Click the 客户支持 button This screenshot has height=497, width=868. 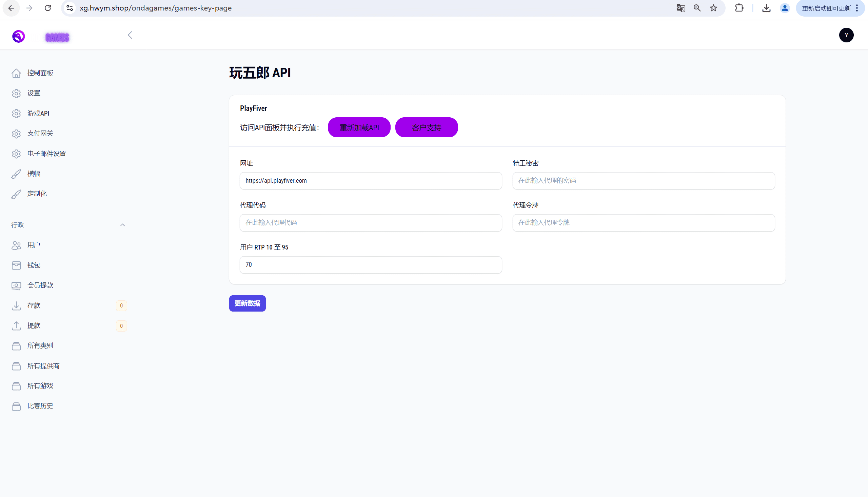426,128
